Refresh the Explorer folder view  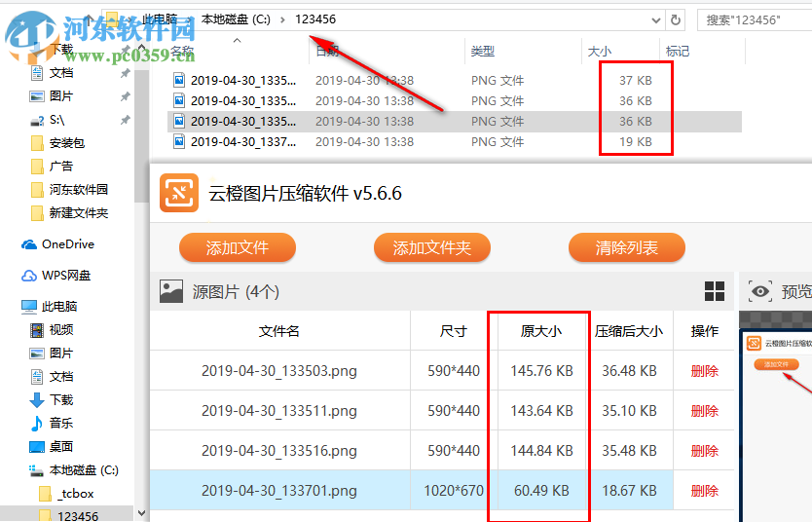676,20
